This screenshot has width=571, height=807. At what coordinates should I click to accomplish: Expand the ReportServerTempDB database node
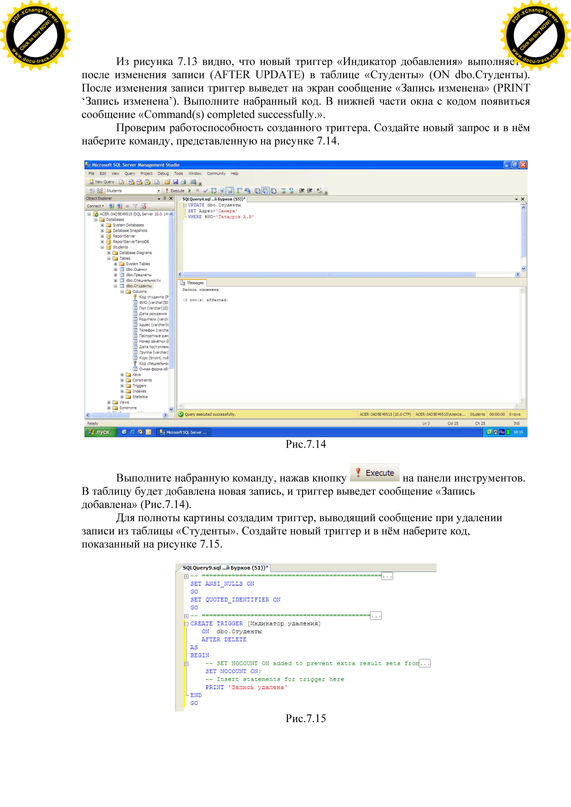[102, 241]
